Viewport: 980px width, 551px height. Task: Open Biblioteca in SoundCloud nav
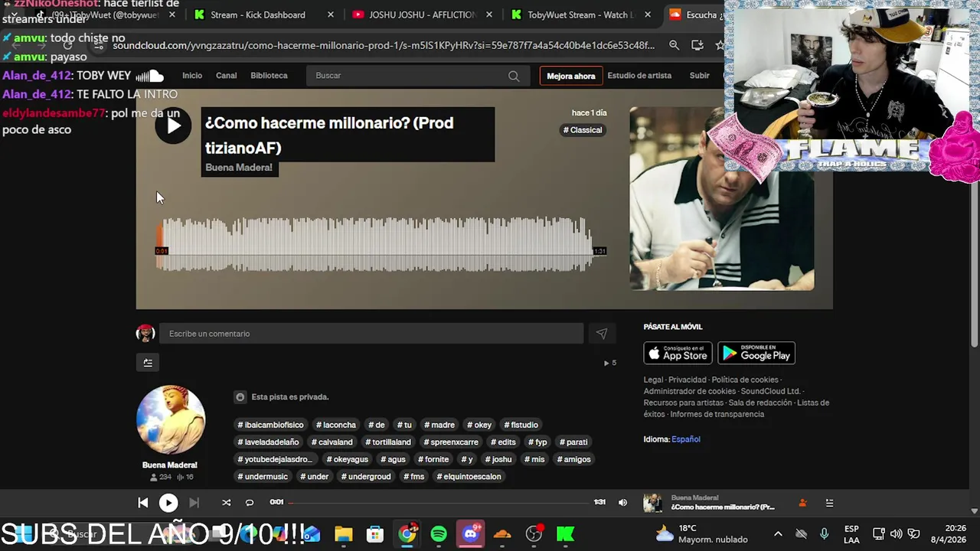coord(269,76)
